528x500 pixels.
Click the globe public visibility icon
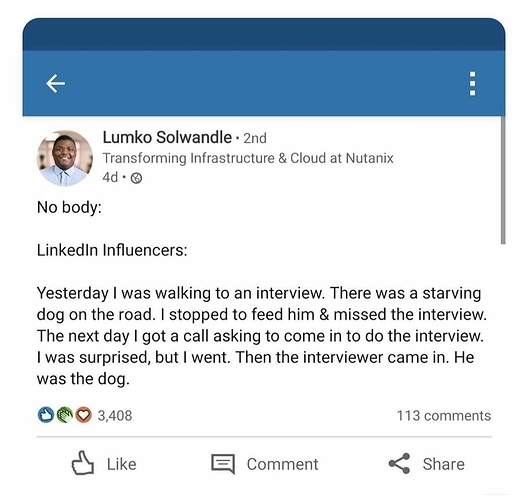click(x=136, y=178)
